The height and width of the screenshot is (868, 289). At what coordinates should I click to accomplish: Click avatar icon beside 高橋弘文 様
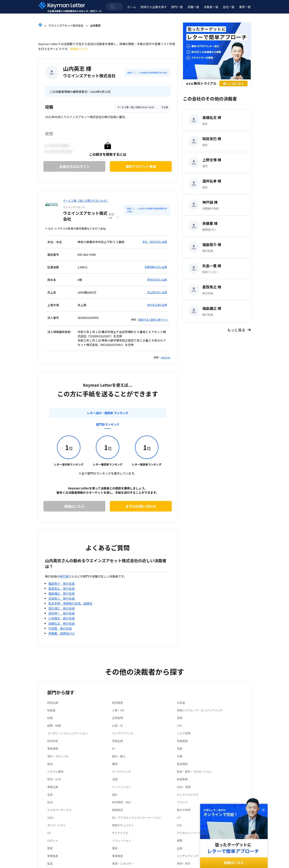pos(194,120)
